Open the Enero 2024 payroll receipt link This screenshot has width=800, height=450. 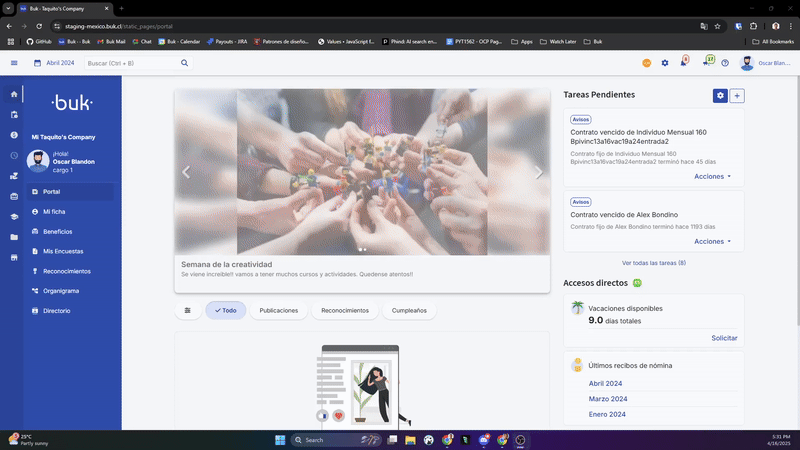click(607, 414)
